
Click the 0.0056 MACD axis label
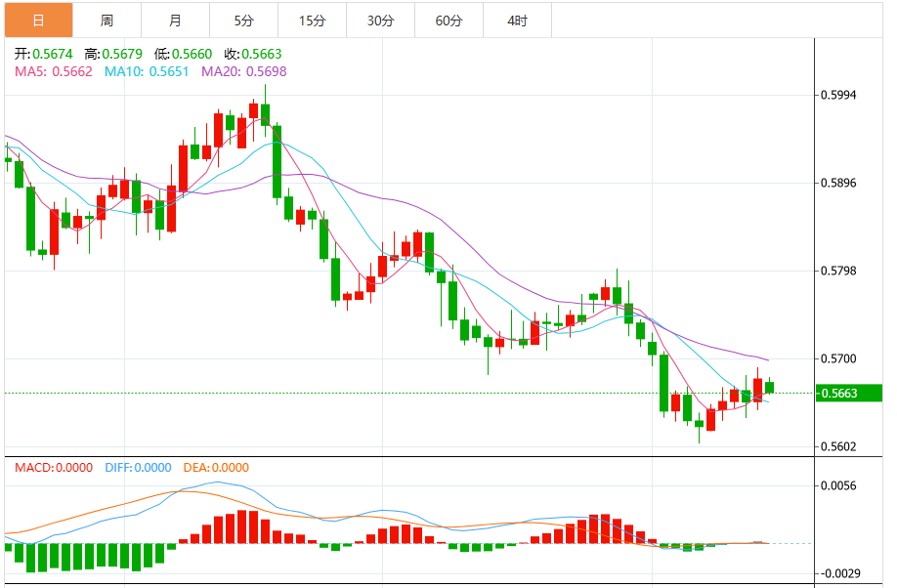click(838, 485)
